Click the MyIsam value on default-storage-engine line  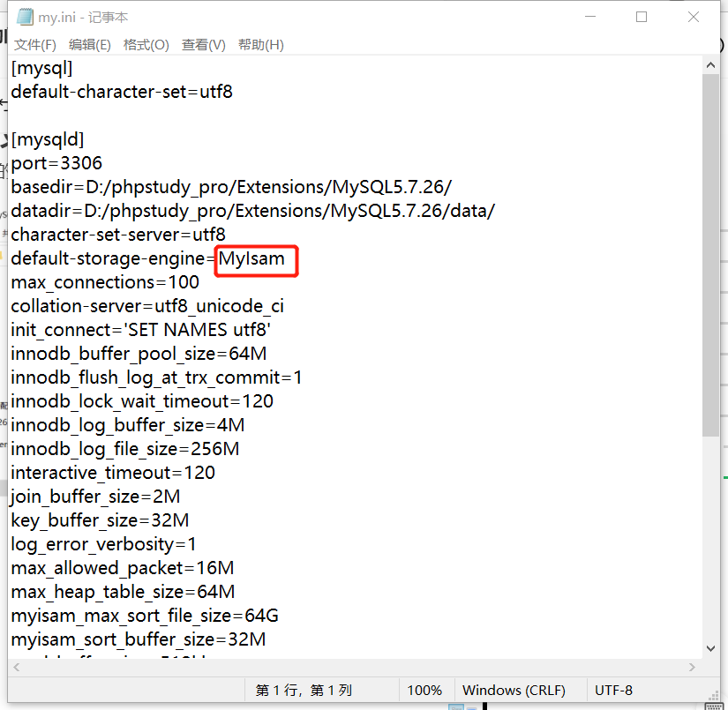tap(251, 258)
